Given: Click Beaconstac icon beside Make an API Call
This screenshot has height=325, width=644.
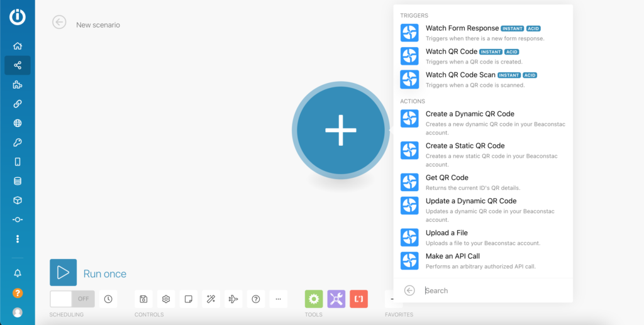Looking at the screenshot, I should tap(409, 261).
